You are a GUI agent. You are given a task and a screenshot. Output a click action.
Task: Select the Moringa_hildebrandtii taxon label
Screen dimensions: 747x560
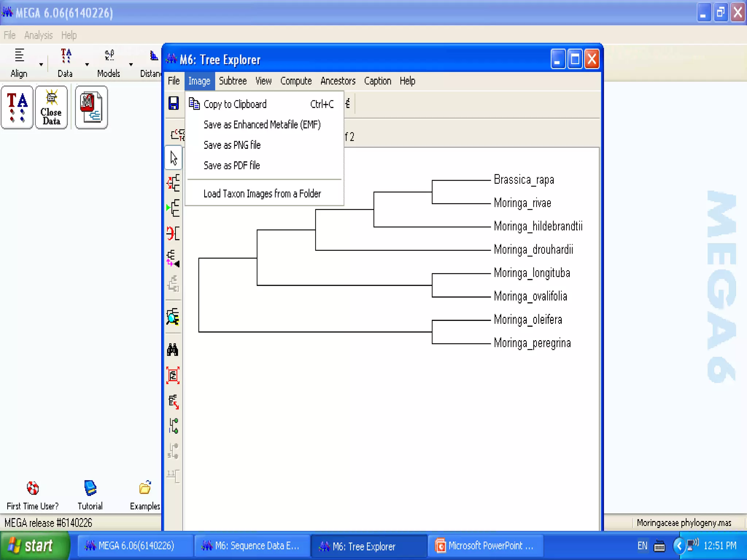(538, 226)
